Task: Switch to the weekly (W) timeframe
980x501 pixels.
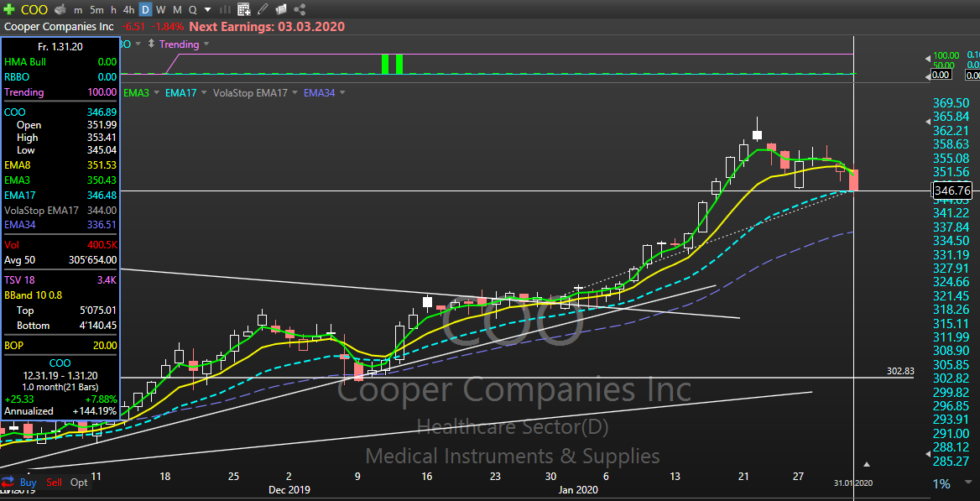Action: pyautogui.click(x=161, y=10)
